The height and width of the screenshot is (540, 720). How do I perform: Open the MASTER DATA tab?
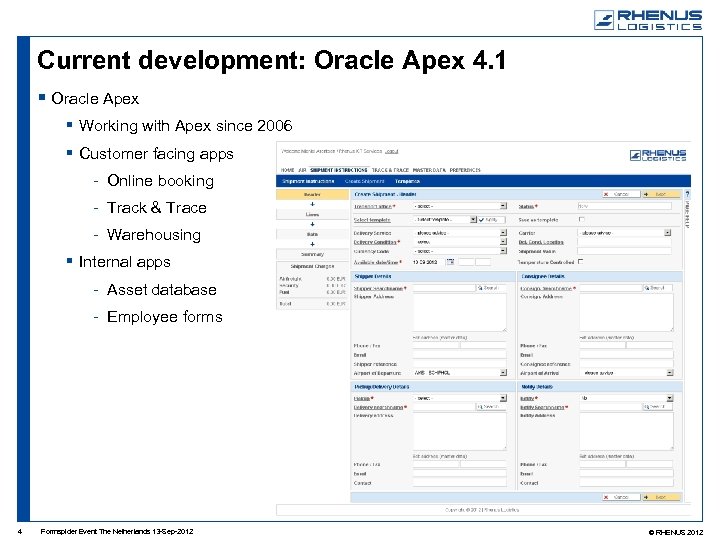429,170
